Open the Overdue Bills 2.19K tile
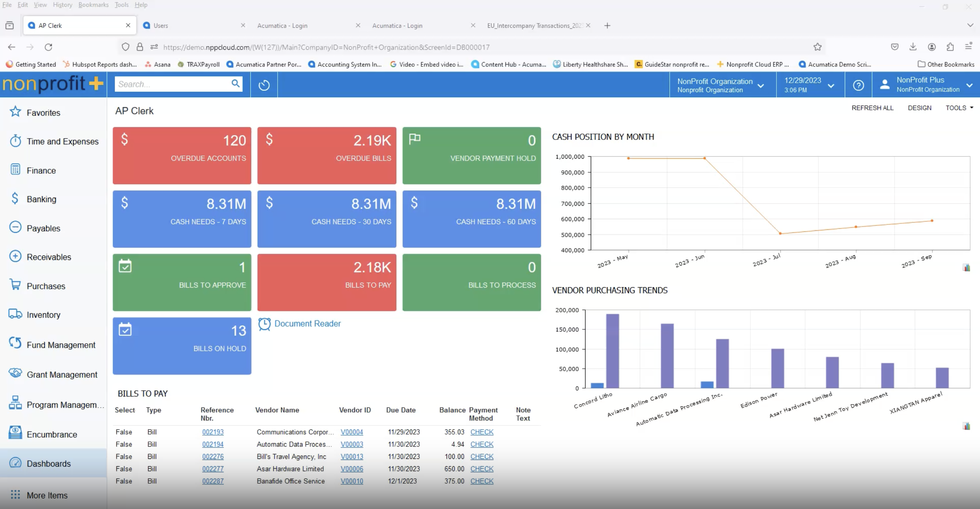 point(327,156)
